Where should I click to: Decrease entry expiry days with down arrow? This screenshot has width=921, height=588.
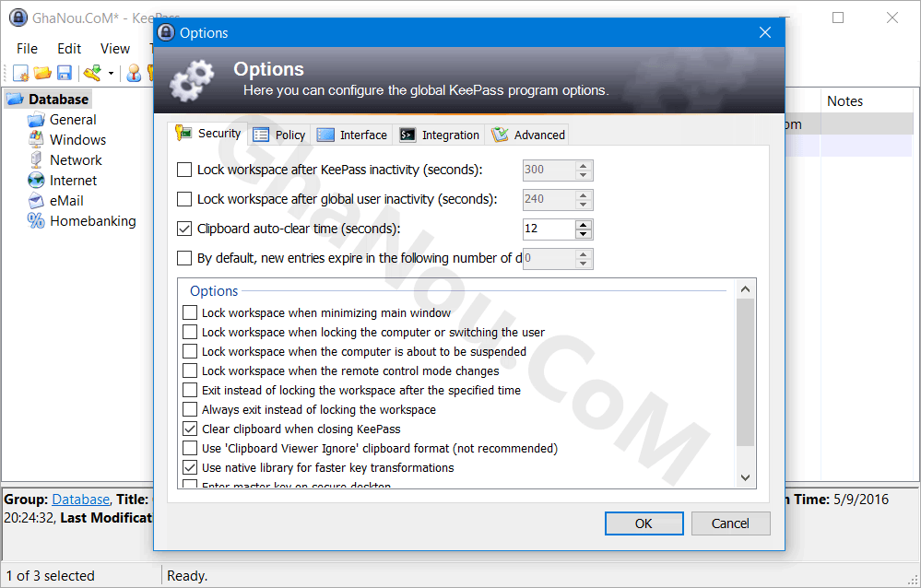(584, 264)
